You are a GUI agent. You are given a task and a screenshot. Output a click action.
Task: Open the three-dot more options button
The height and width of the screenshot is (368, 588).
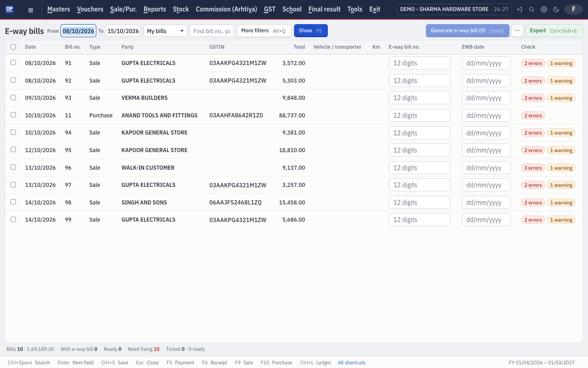pyautogui.click(x=517, y=31)
